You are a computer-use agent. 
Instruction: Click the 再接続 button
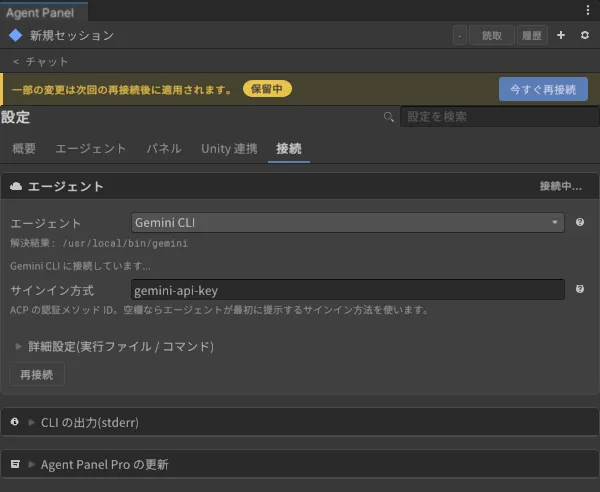[x=37, y=374]
